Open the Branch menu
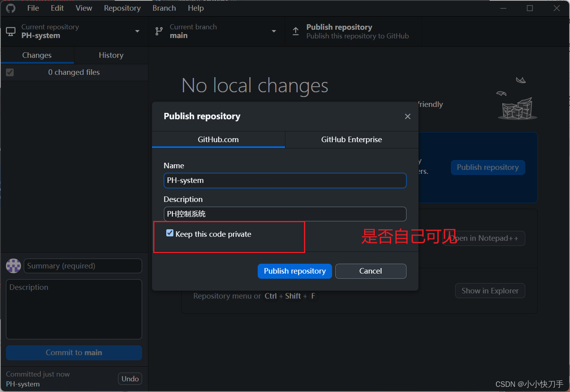 coord(164,8)
